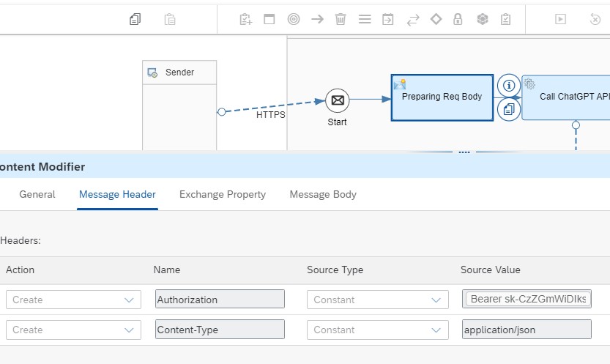Select the arrow connector tool in toolbar
This screenshot has height=364, width=610.
(317, 20)
